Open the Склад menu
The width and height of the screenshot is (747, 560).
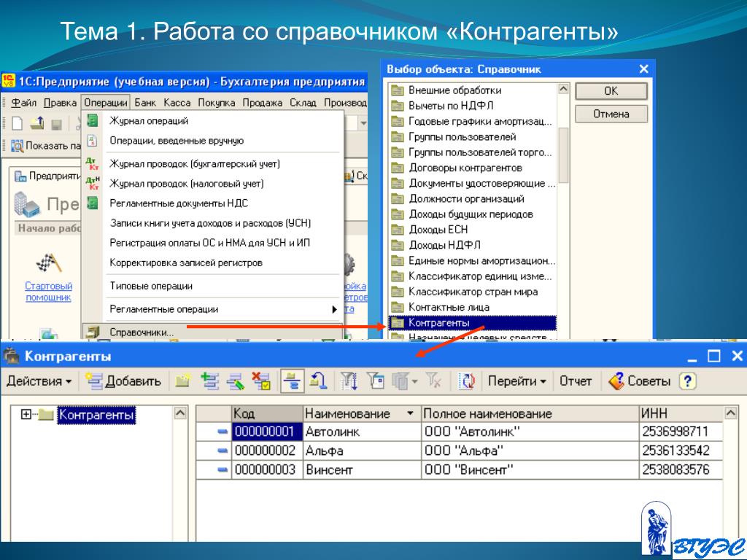click(x=303, y=102)
